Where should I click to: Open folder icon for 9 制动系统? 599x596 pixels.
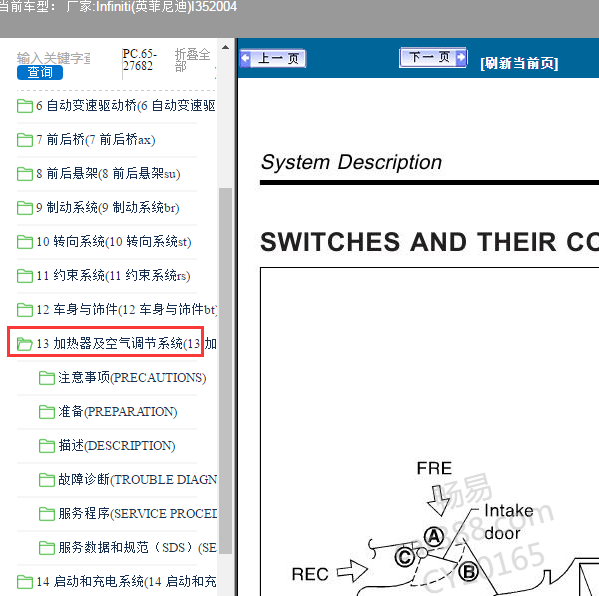(x=25, y=208)
